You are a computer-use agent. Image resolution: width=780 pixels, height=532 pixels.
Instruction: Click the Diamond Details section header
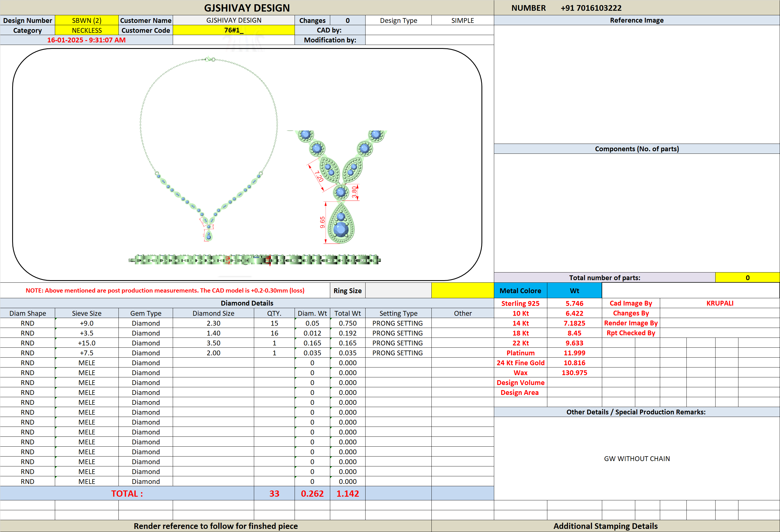pyautogui.click(x=247, y=303)
